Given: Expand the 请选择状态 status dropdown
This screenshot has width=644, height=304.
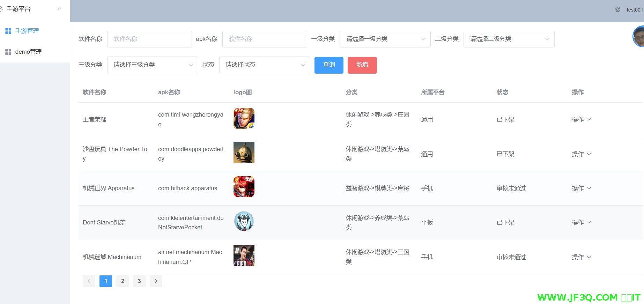Looking at the screenshot, I should point(264,65).
